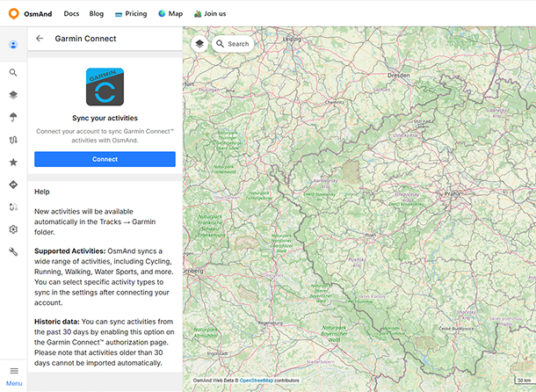Open the account profile icon in sidebar

tap(13, 45)
